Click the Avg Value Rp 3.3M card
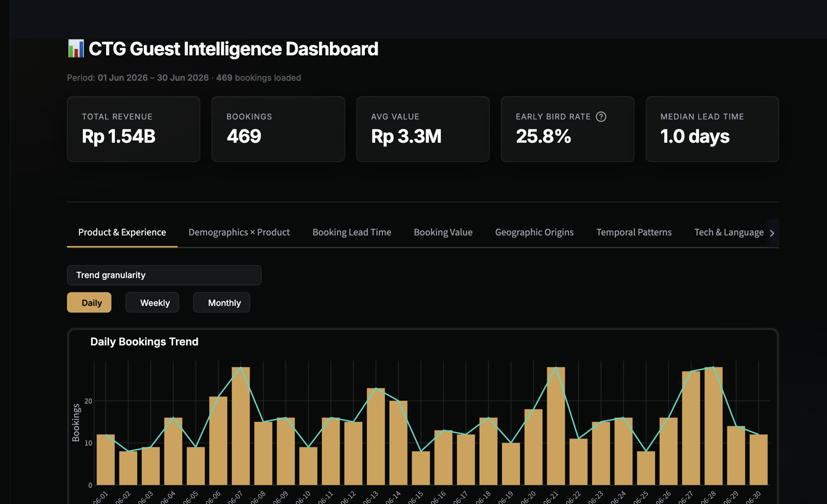Screen dimensions: 827x504 [x=423, y=129]
